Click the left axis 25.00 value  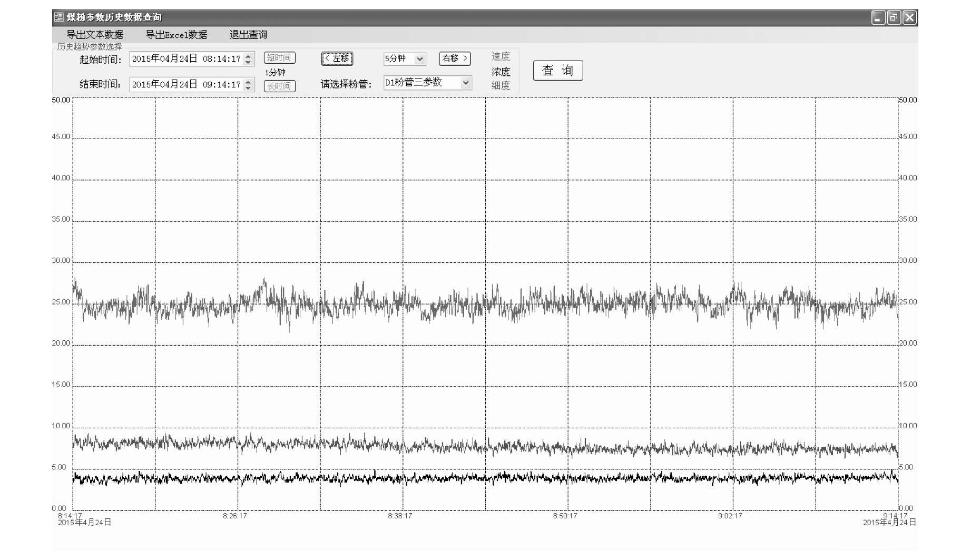point(61,302)
